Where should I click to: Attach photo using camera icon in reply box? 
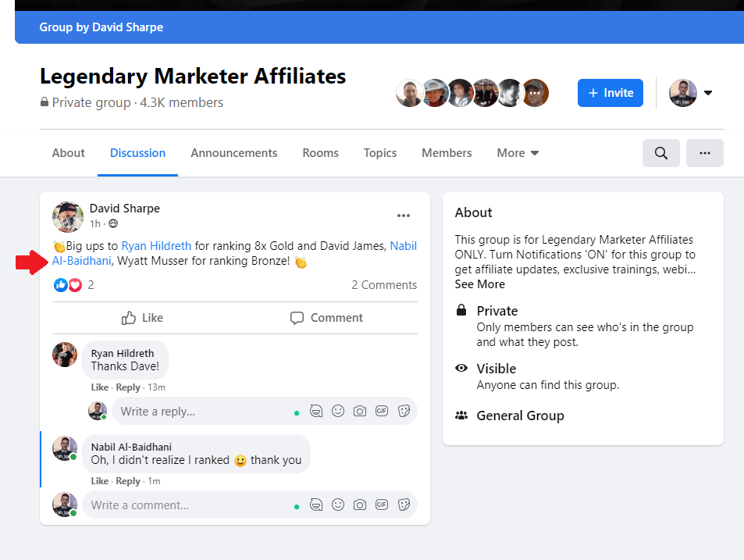click(360, 411)
